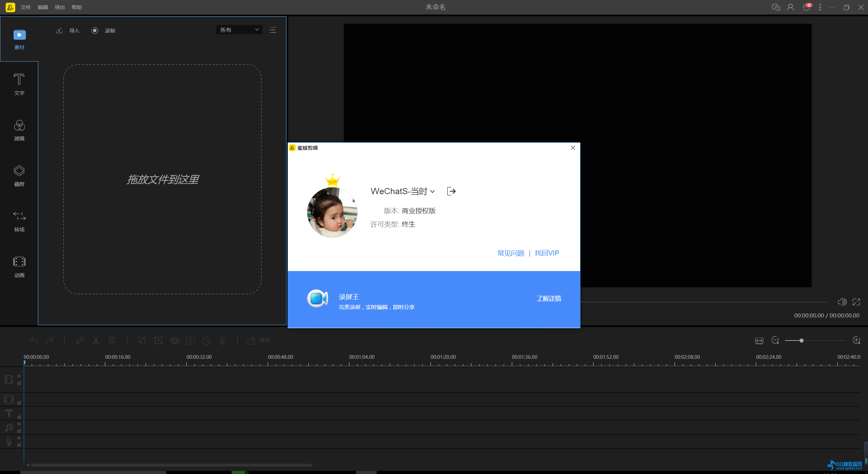
Task: Click the redo arrow in timeline toolbar
Action: pyautogui.click(x=50, y=340)
